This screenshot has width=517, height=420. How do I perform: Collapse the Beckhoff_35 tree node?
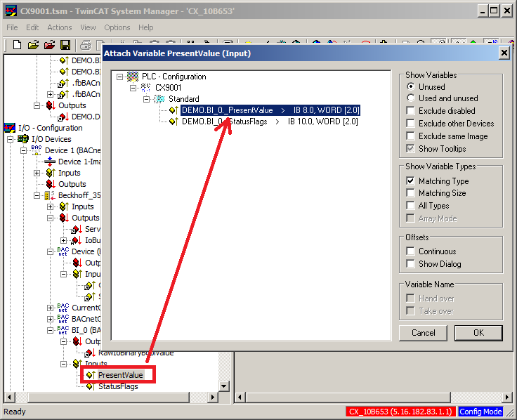(x=37, y=195)
